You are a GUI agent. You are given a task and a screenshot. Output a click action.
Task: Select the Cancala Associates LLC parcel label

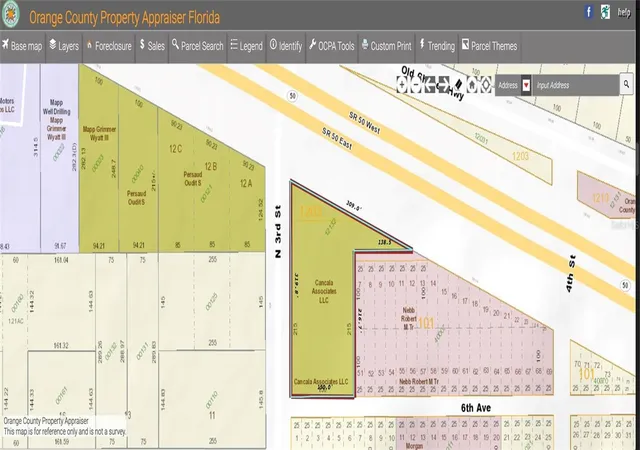coord(324,292)
